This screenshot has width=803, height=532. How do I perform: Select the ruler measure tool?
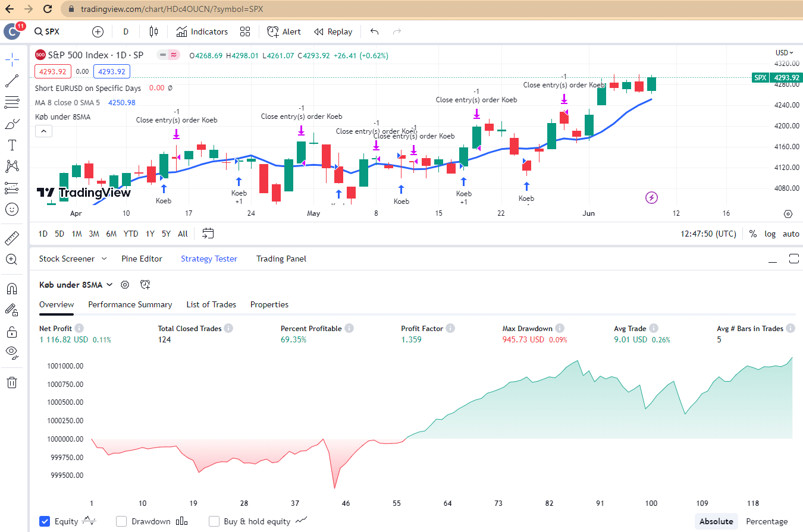coord(12,238)
